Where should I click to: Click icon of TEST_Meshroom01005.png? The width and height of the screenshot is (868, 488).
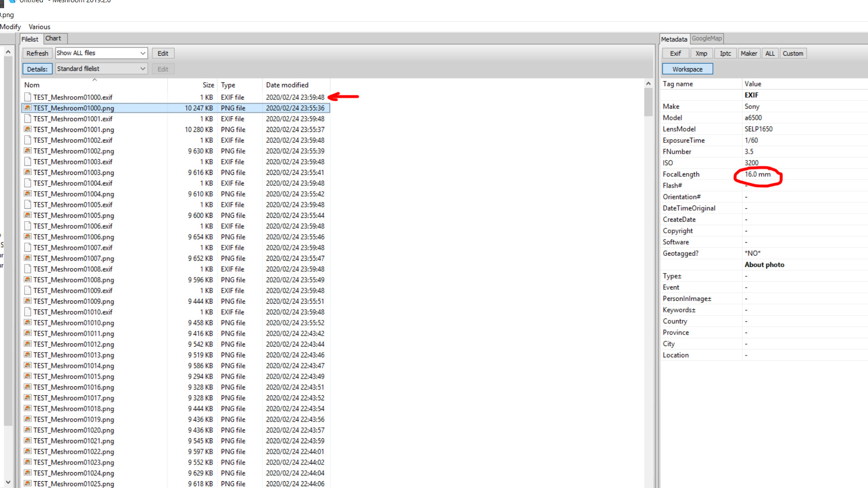tap(28, 216)
